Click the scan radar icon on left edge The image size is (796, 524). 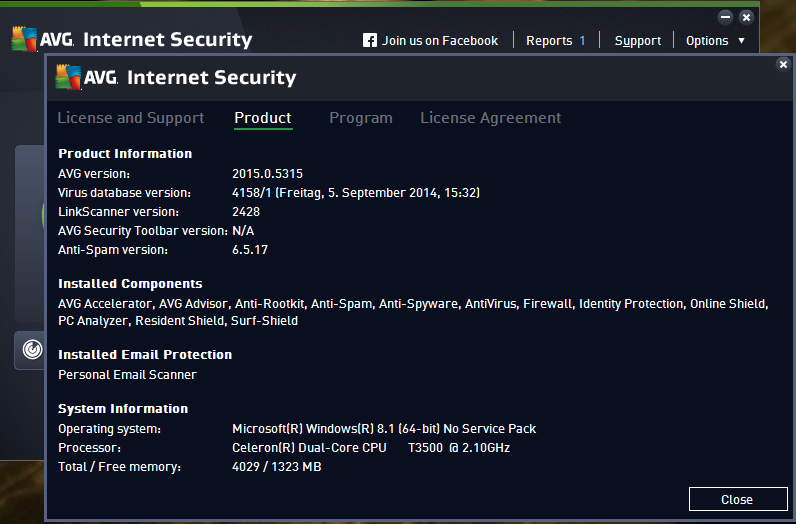click(32, 350)
